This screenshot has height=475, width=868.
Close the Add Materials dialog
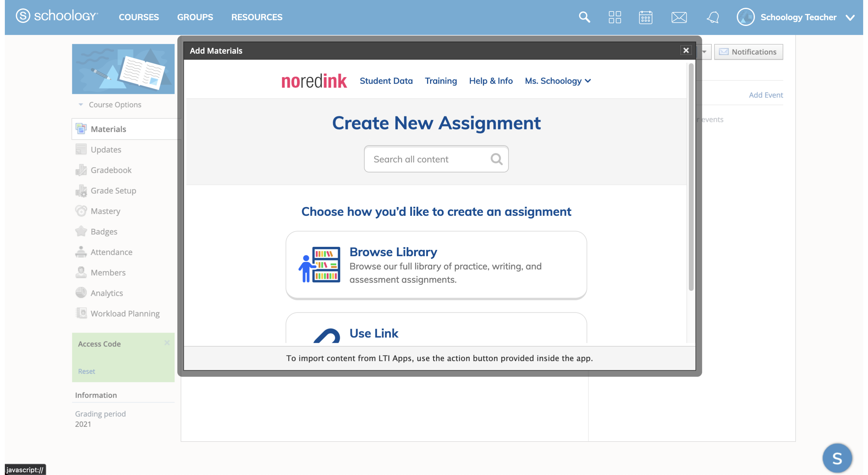(685, 50)
